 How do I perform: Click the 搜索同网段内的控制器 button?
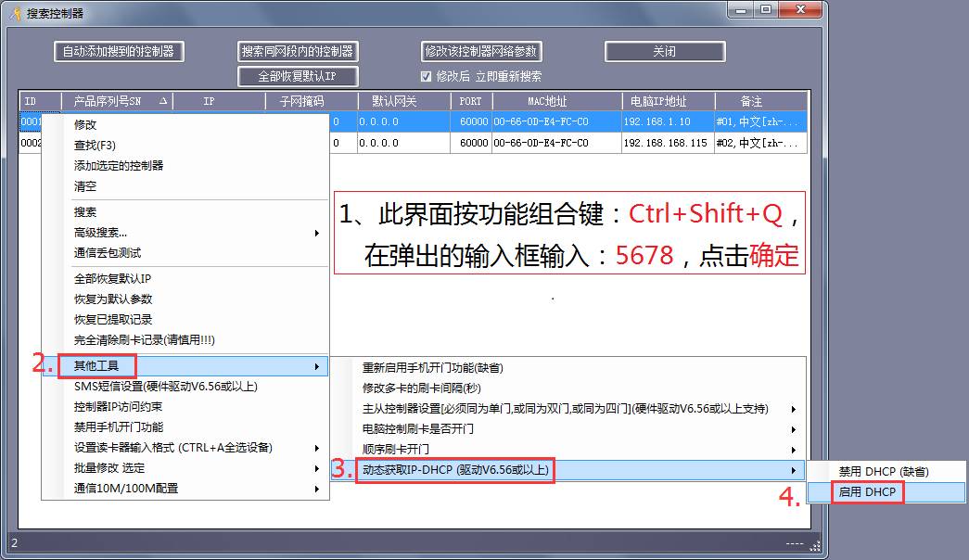point(298,52)
